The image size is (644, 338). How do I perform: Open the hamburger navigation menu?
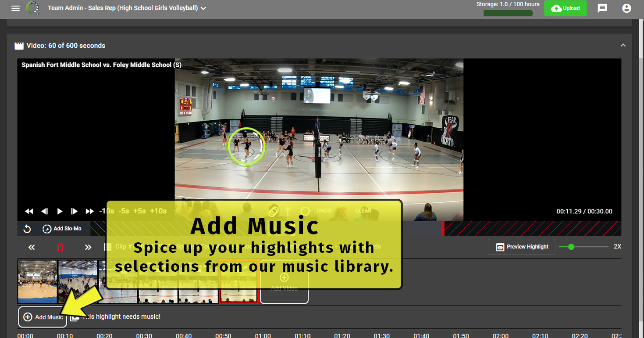[16, 8]
